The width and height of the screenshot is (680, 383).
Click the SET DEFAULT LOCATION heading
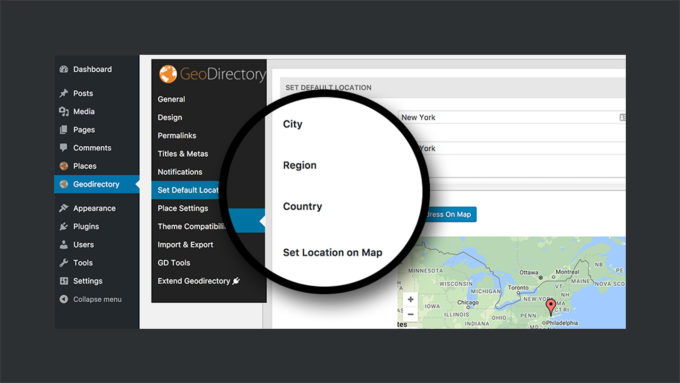(328, 88)
